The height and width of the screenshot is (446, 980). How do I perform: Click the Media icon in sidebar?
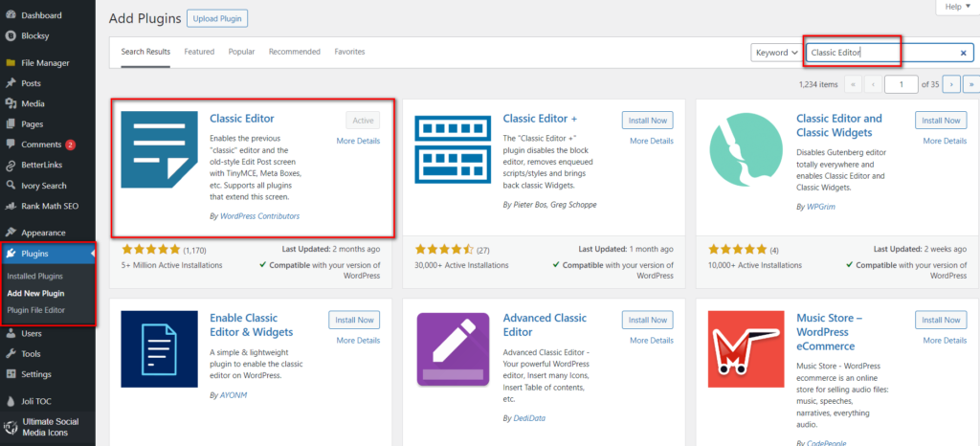point(10,103)
